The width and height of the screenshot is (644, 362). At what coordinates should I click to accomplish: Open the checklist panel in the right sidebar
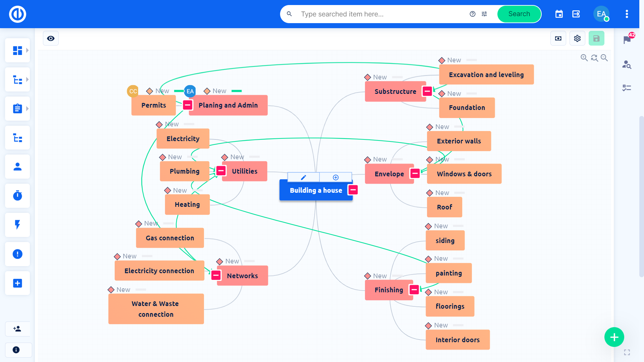627,88
